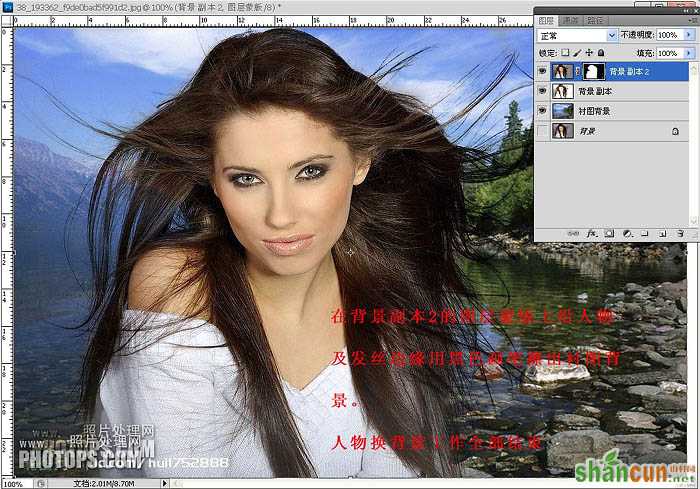
Task: Select the 衬图背景 layer name
Action: [594, 111]
